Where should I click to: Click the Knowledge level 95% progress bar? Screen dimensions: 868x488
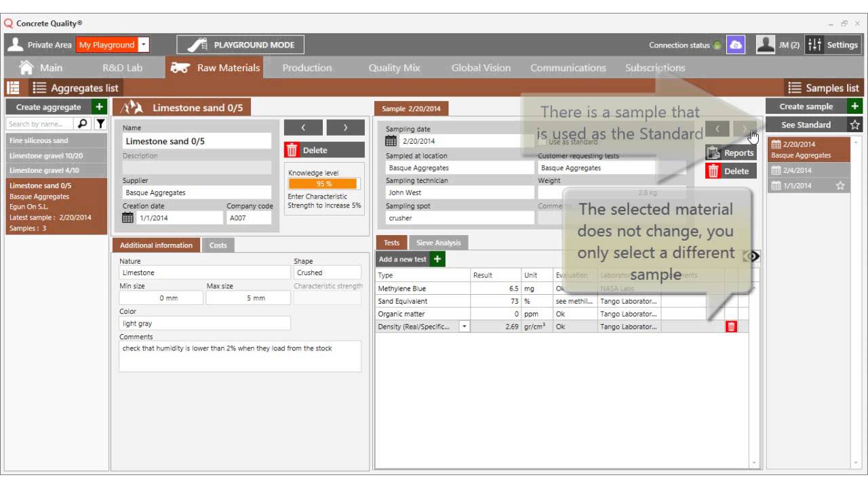(325, 184)
